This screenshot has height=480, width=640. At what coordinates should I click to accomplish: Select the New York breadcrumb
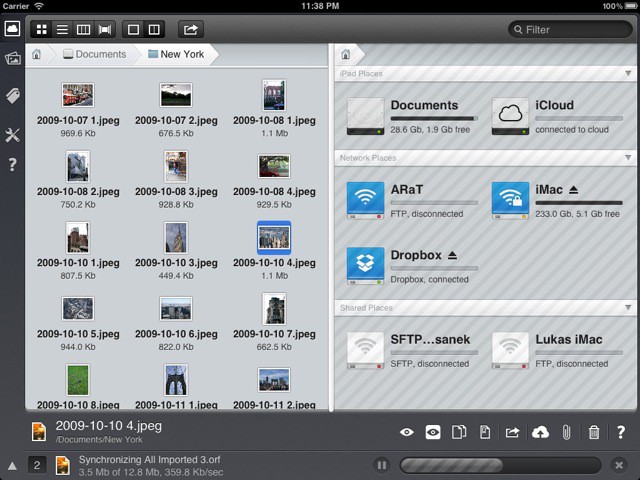point(176,54)
